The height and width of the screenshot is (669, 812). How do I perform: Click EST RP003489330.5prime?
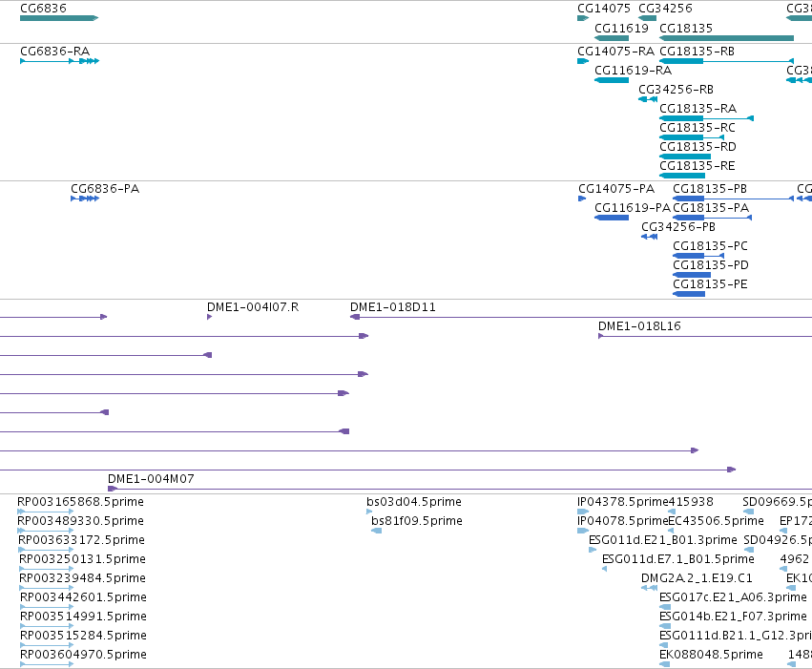(x=46, y=531)
